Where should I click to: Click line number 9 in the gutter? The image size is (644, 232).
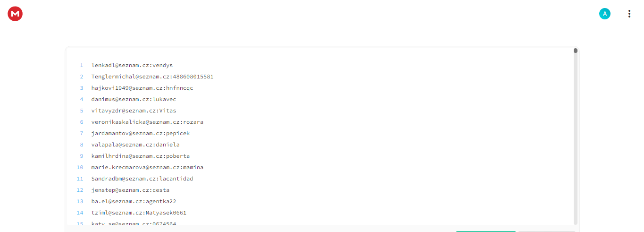[81, 156]
